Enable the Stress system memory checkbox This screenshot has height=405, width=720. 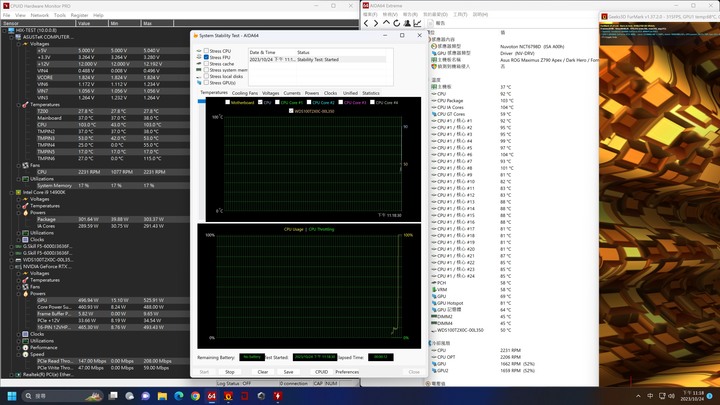click(206, 70)
